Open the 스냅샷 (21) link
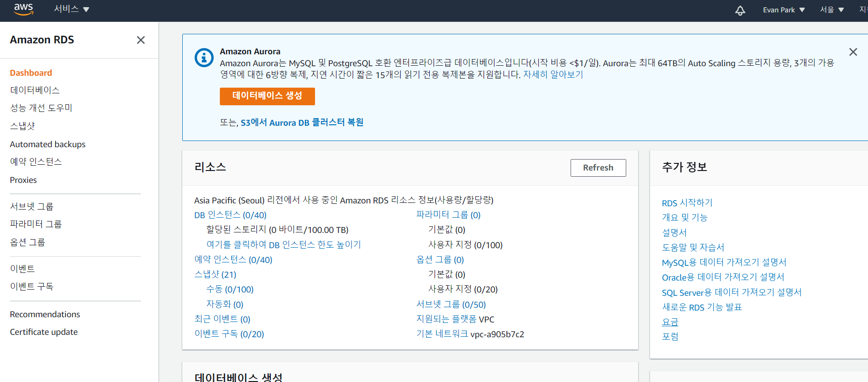Screen dimensions: 868x382 coord(215,274)
